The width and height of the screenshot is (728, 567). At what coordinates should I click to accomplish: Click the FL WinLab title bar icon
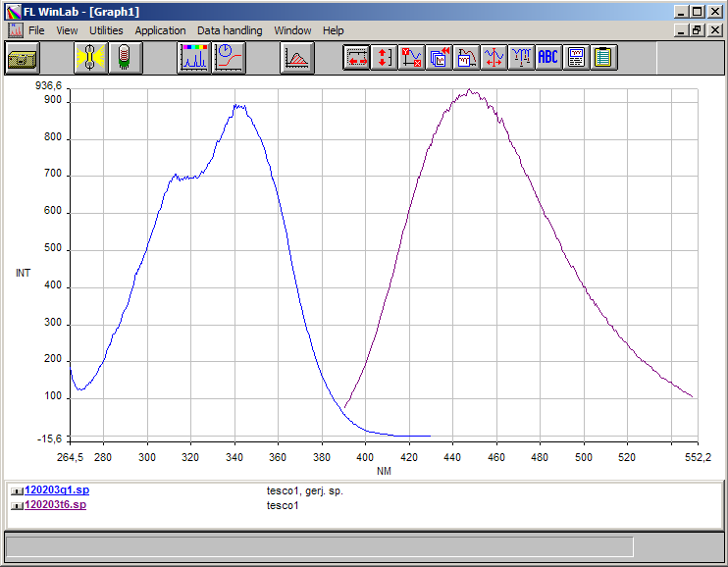(13, 12)
